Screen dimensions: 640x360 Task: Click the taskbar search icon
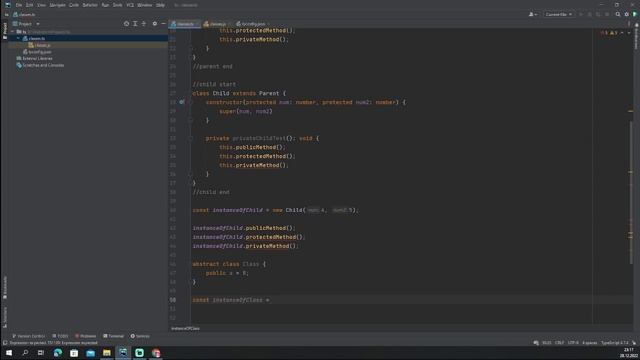(x=25, y=353)
